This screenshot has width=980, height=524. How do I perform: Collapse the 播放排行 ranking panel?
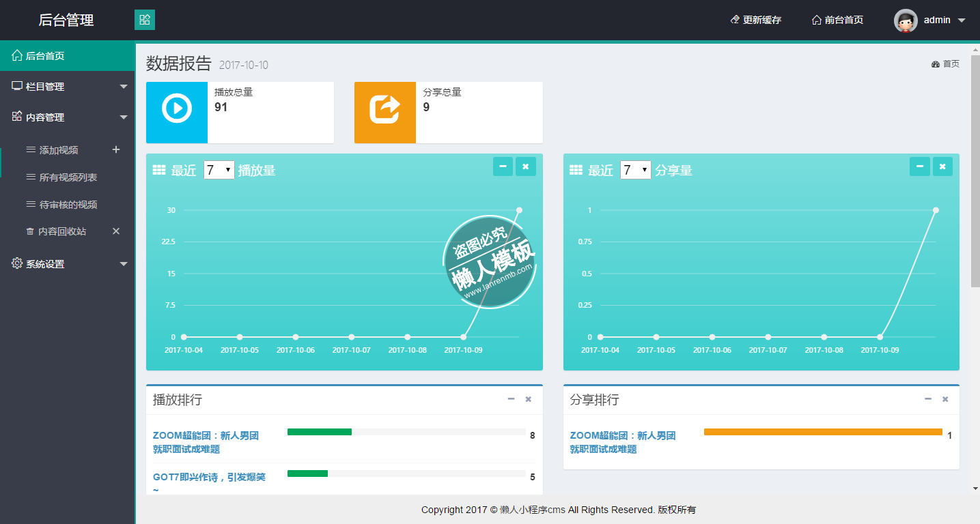click(x=511, y=399)
